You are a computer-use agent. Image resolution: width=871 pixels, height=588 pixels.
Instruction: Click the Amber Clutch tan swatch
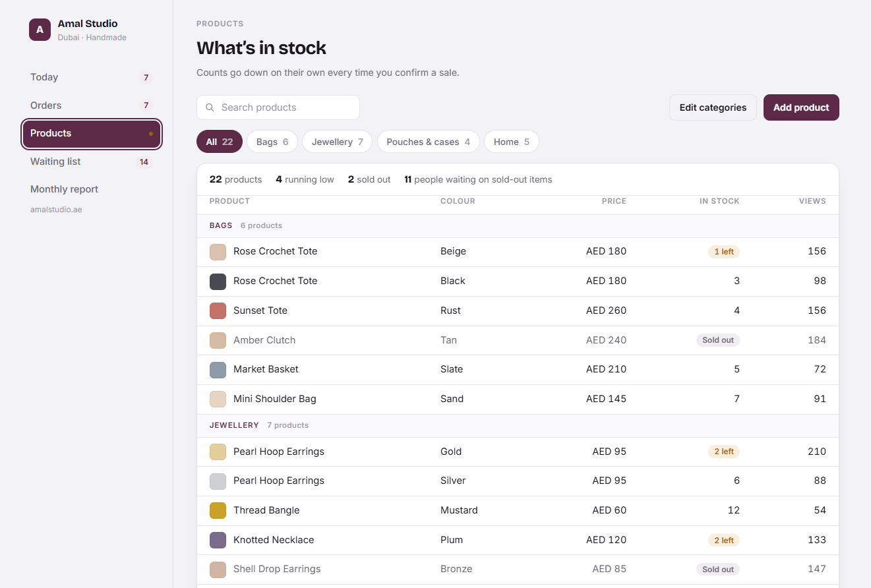pyautogui.click(x=218, y=340)
